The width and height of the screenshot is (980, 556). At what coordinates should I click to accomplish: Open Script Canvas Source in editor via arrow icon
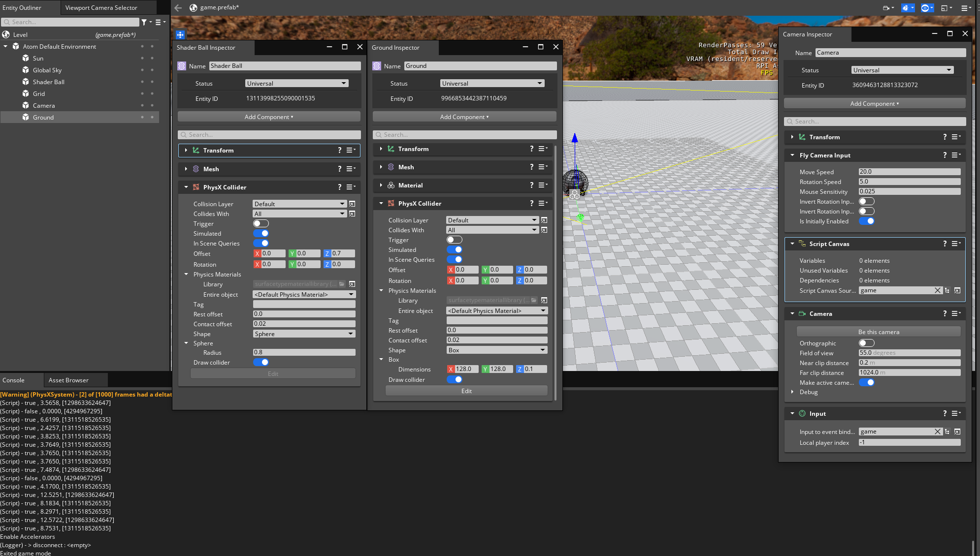pos(957,290)
